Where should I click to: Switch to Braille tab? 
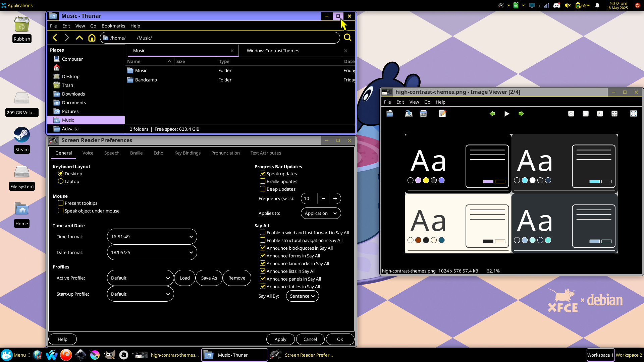tap(136, 153)
